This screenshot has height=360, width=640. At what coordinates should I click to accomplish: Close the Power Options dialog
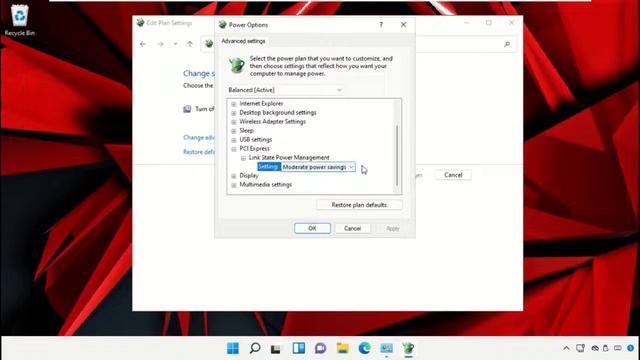coord(403,25)
